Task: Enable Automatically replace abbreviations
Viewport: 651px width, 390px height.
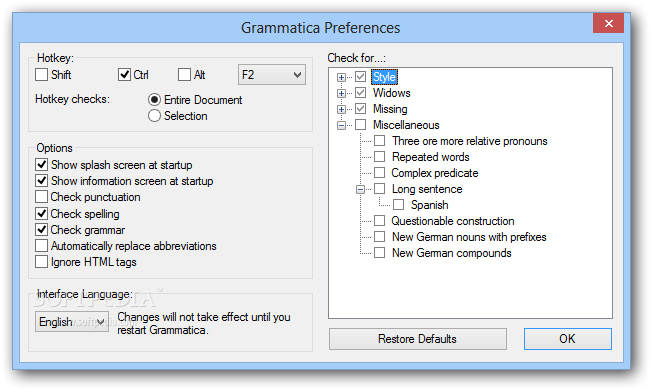Action: pyautogui.click(x=42, y=246)
